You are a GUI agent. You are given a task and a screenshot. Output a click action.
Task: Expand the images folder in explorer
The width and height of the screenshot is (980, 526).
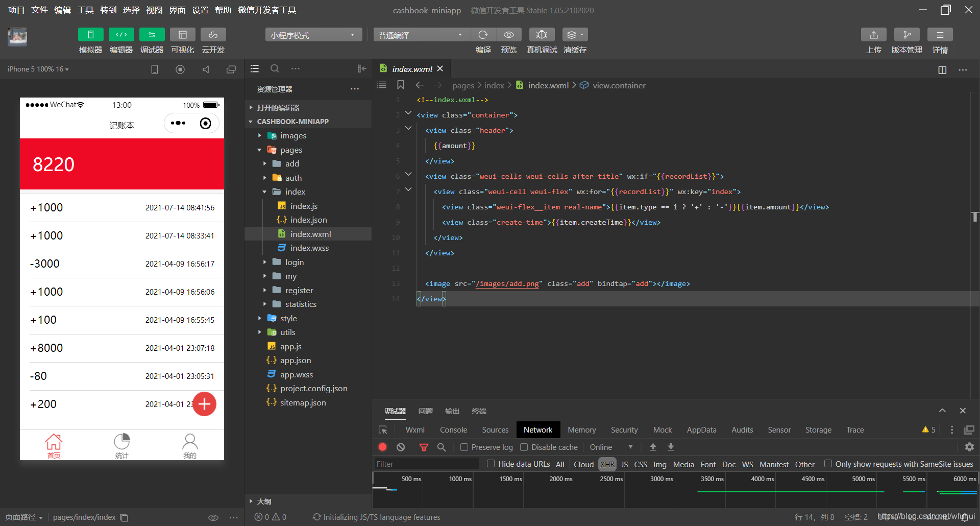click(293, 136)
